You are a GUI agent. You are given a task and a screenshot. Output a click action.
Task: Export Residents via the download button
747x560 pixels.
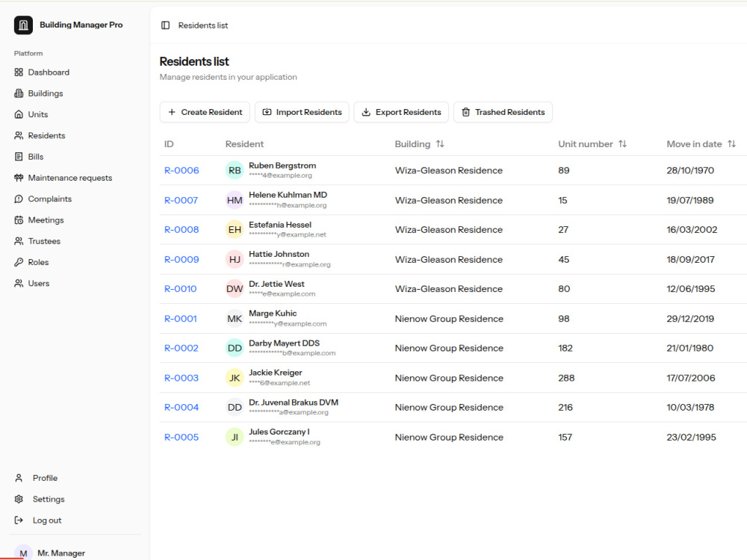401,112
